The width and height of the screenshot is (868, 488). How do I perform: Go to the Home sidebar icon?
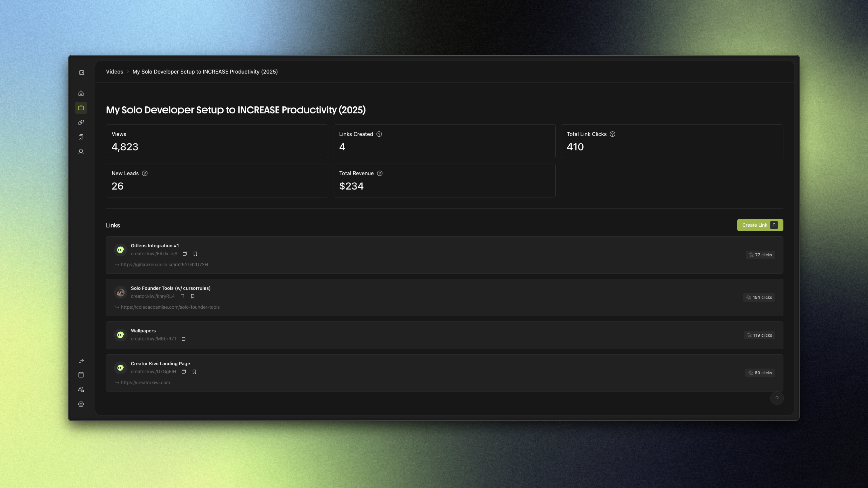point(81,93)
